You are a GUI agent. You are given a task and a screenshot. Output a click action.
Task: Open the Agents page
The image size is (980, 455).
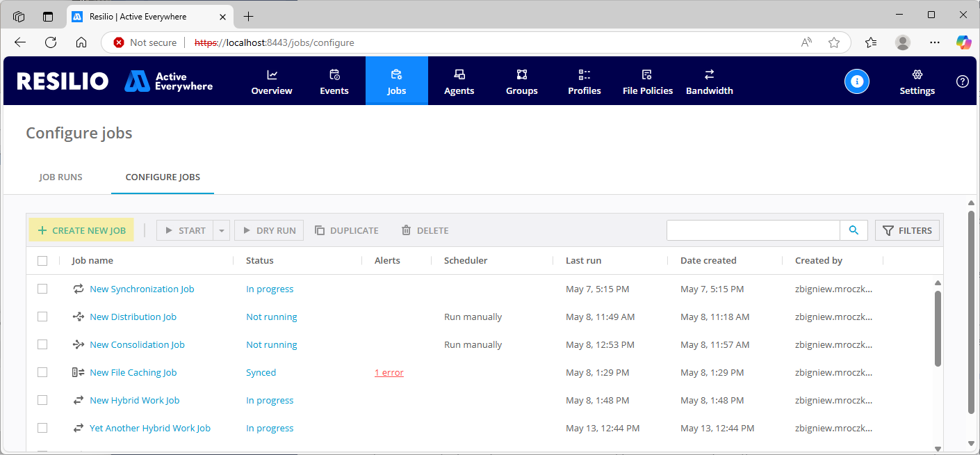point(459,81)
